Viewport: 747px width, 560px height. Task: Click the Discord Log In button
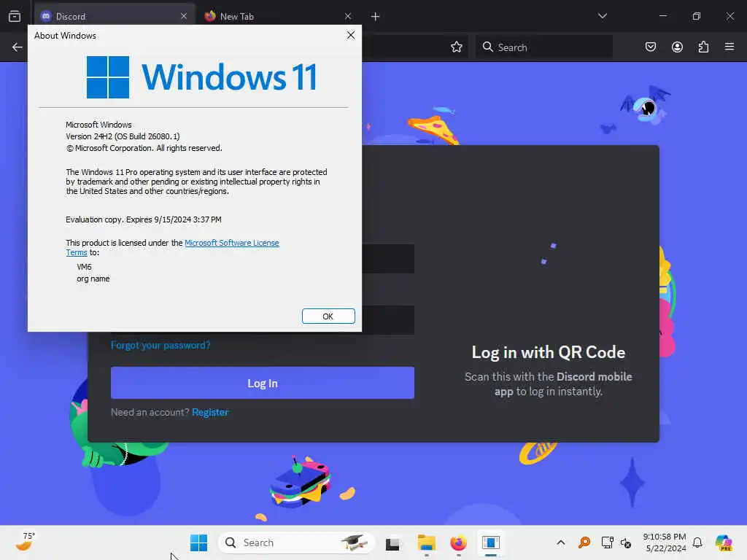point(263,383)
